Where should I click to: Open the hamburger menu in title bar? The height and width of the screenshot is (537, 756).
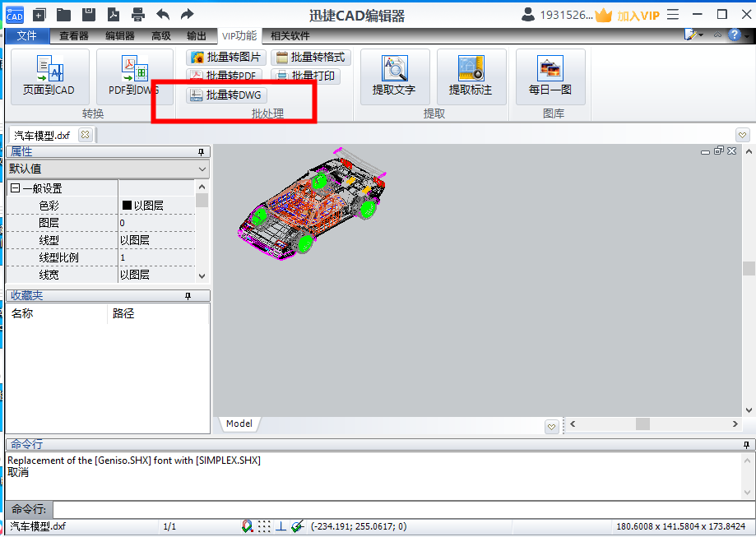pyautogui.click(x=673, y=15)
